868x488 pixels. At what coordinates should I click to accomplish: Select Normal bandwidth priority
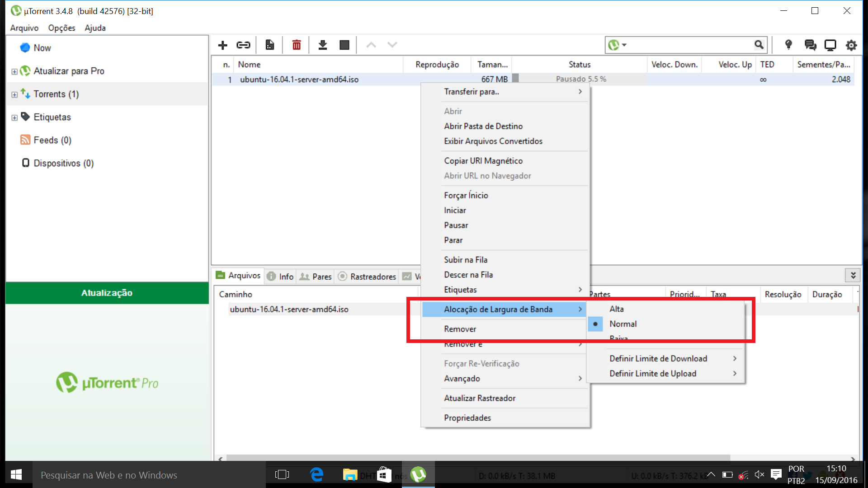(x=665, y=324)
